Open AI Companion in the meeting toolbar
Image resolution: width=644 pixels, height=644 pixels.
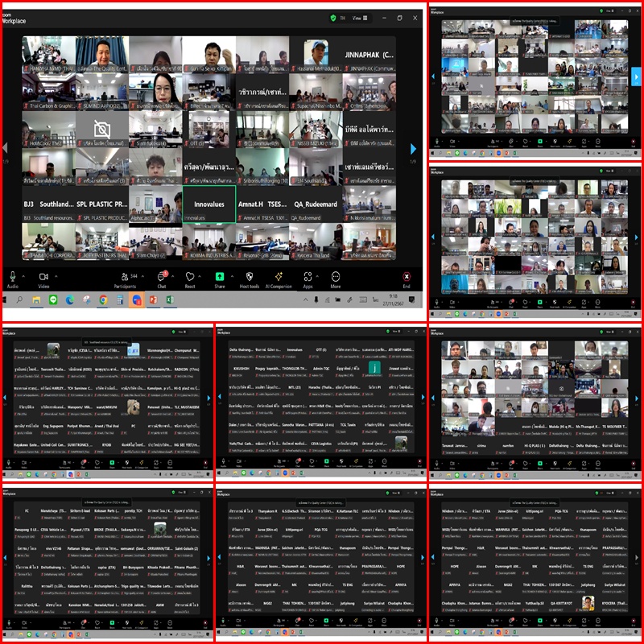coord(278,276)
